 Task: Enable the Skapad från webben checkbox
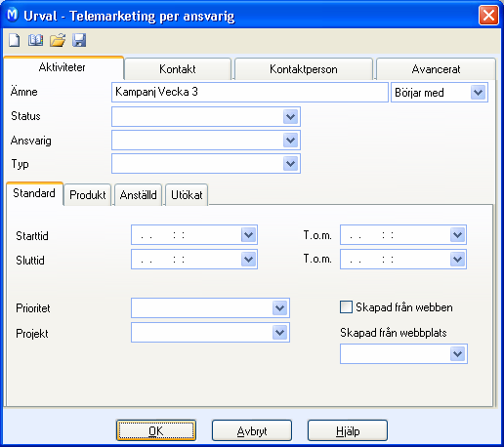(346, 306)
